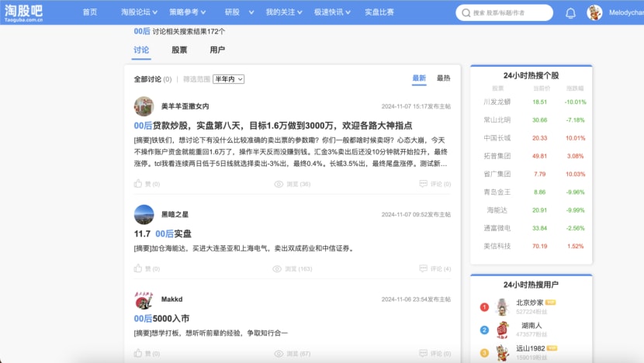Screen dimensions: 644x363
Task: Open comments icon on 00后5000入市 post
Action: 424,353
